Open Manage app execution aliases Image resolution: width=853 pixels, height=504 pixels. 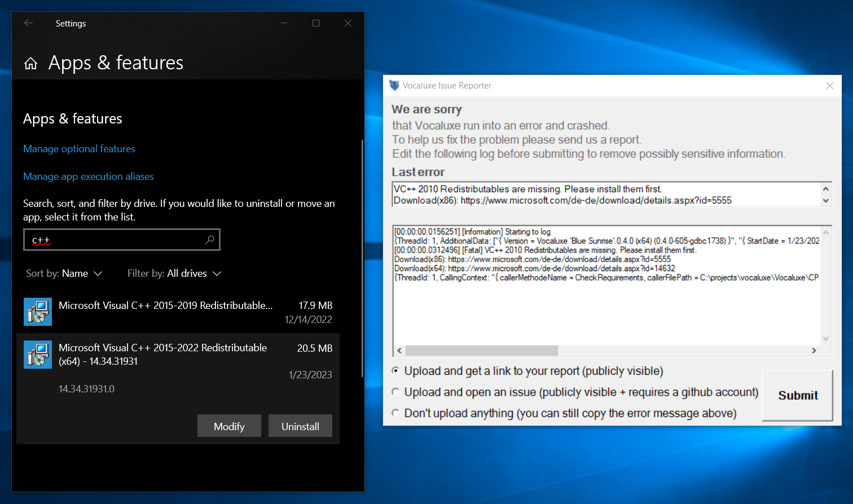[88, 176]
